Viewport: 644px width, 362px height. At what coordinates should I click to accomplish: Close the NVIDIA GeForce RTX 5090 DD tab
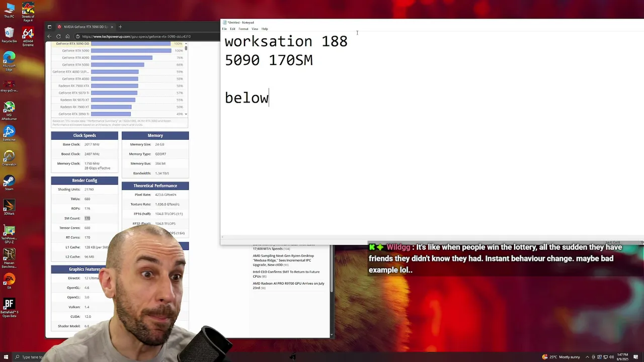112,27
